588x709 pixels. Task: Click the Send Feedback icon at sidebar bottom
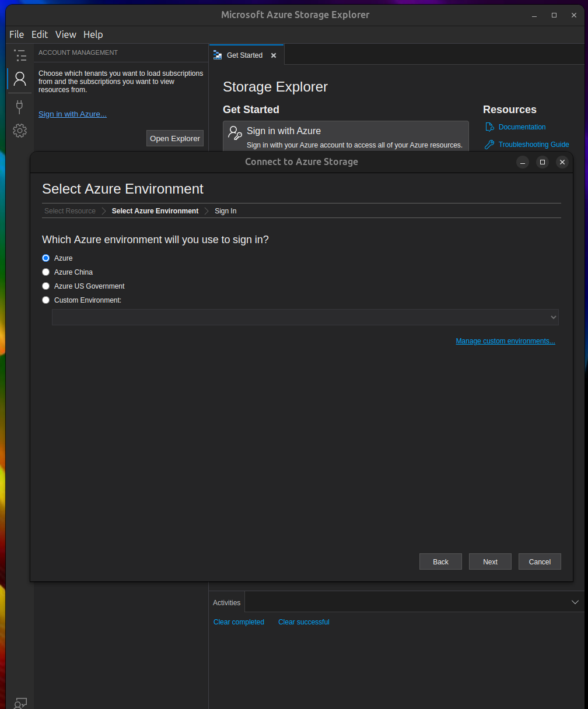20,703
